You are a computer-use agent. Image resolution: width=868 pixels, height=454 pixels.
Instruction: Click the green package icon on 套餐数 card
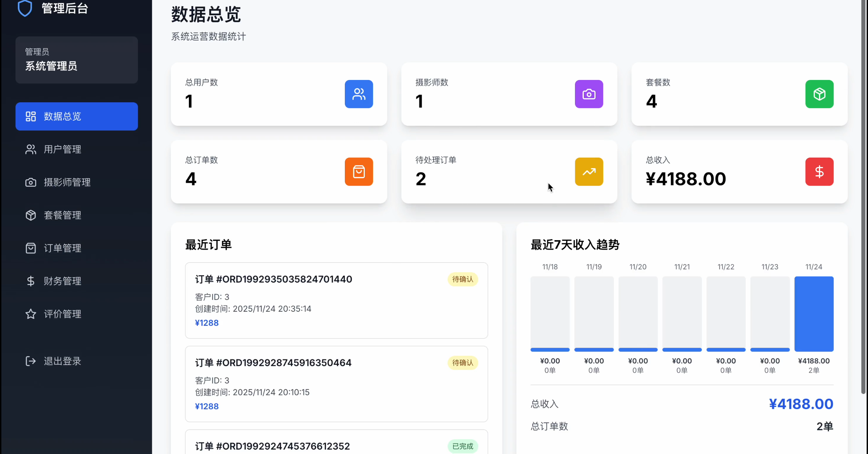click(819, 94)
